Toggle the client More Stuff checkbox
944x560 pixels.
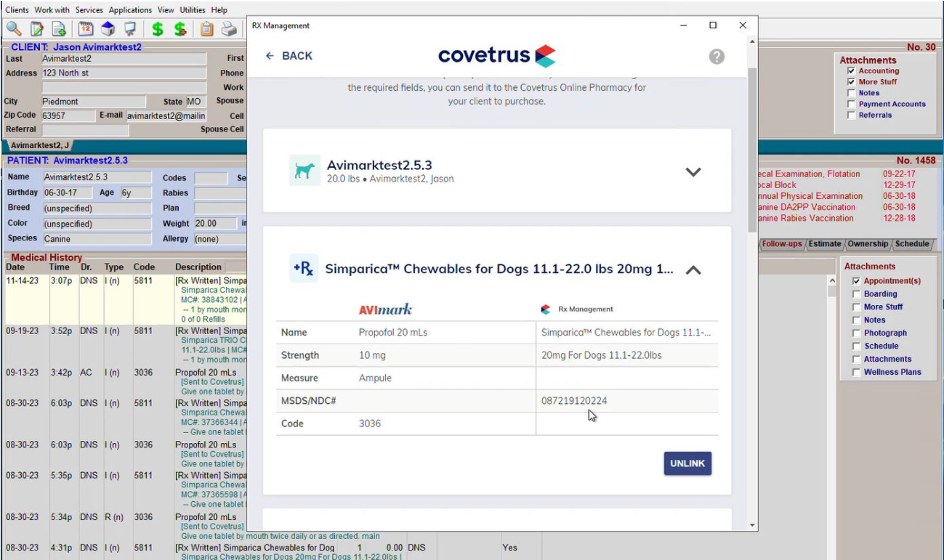click(851, 82)
